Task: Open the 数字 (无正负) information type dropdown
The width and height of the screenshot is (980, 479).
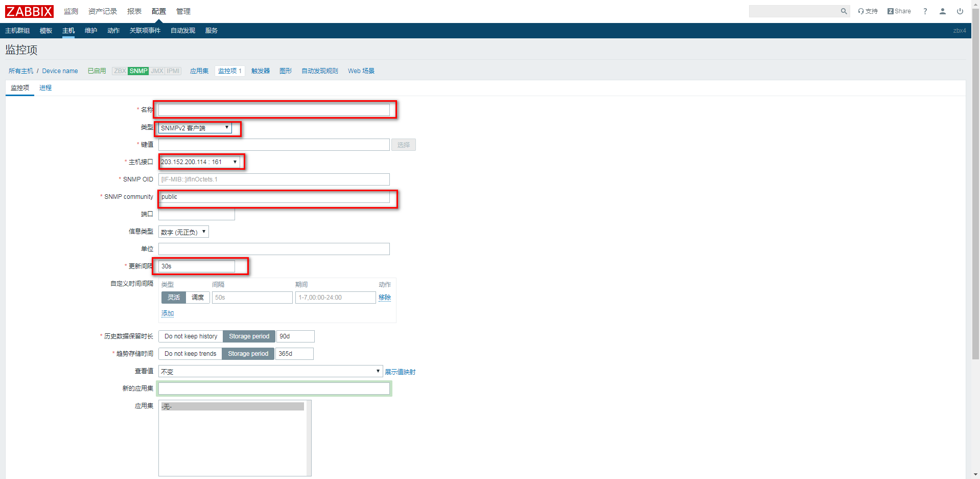Action: [183, 232]
